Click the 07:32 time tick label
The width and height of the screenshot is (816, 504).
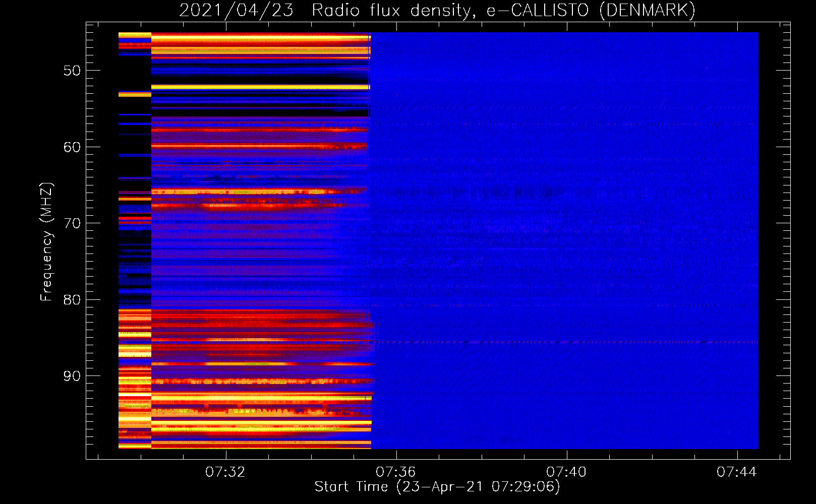tap(225, 472)
